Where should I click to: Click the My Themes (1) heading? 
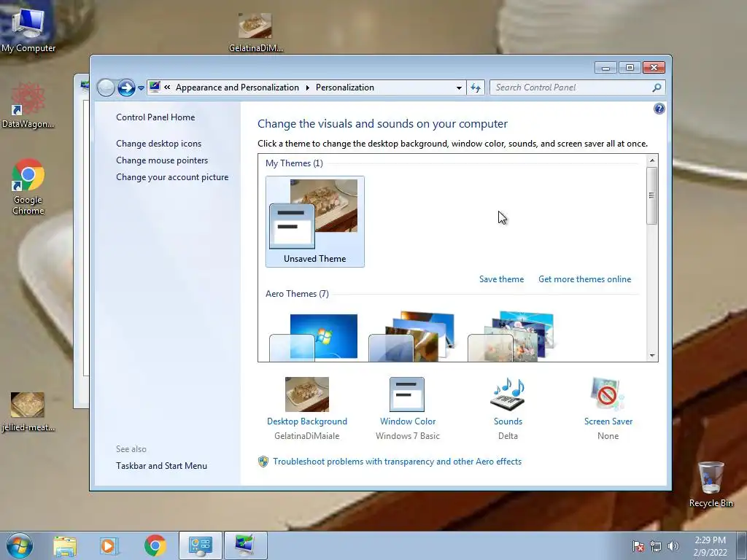pos(294,163)
